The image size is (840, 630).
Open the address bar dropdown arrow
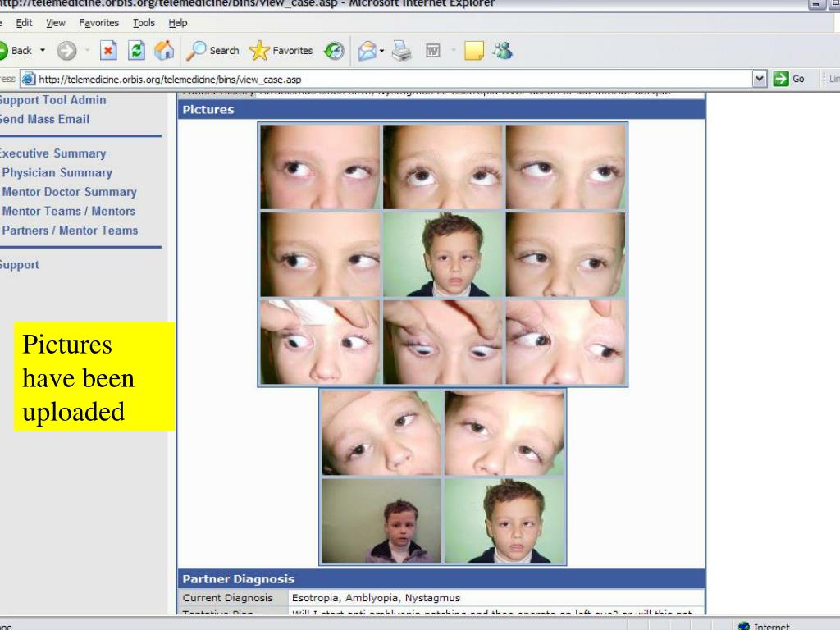[x=760, y=79]
